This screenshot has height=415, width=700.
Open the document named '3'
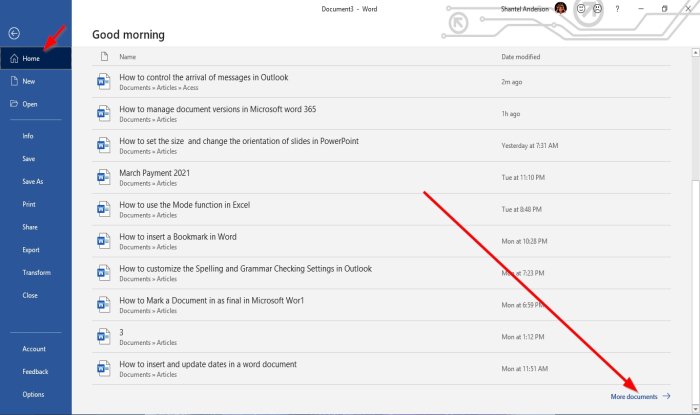click(x=381, y=337)
